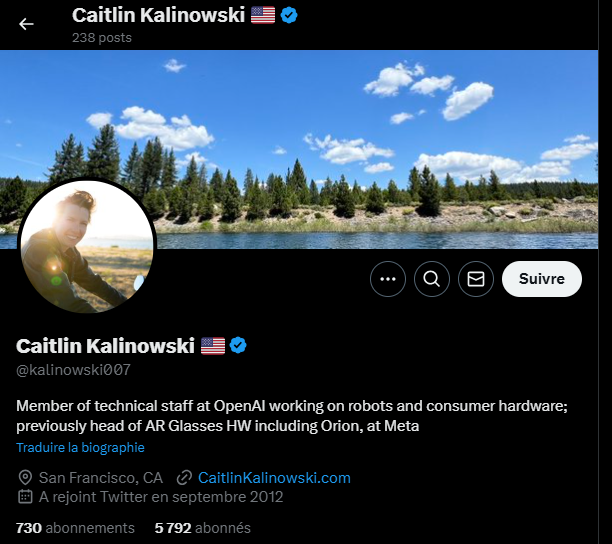Click the location pin icon

click(25, 477)
